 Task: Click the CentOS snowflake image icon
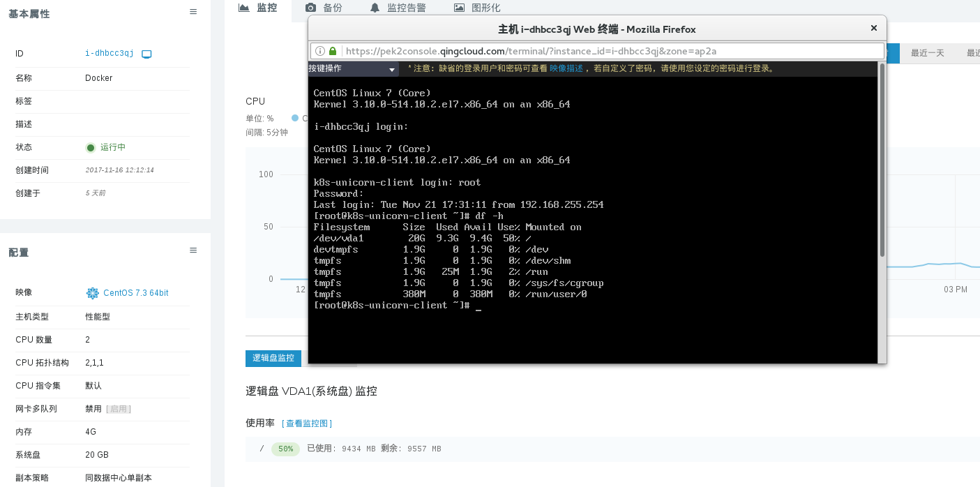pyautogui.click(x=92, y=293)
